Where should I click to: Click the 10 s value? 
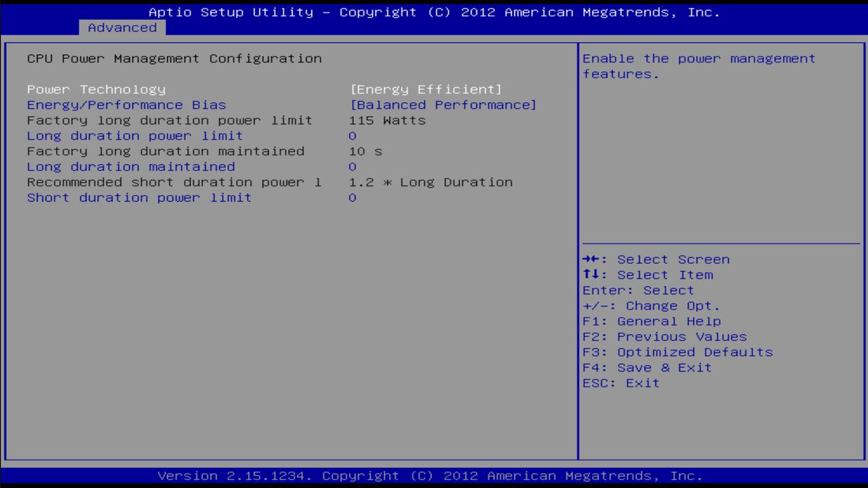pos(366,151)
